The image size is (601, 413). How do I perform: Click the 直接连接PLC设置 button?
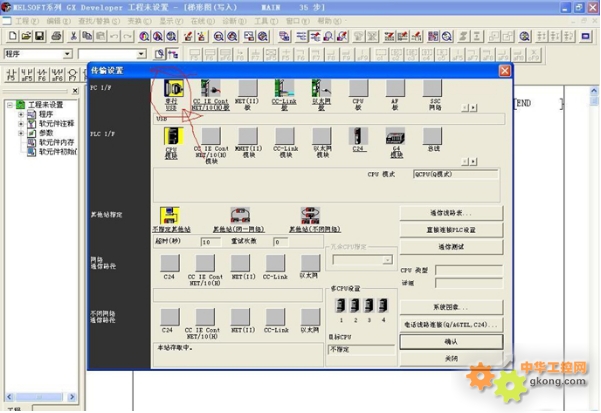coord(451,230)
